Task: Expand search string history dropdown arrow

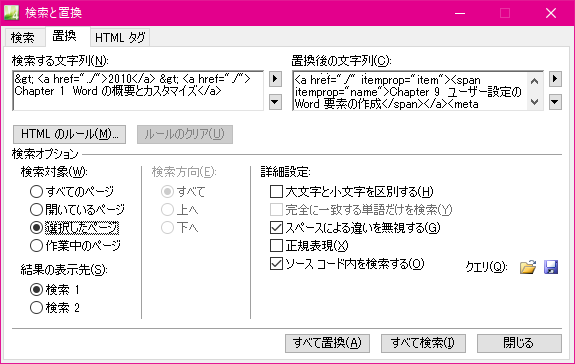Action: (275, 102)
